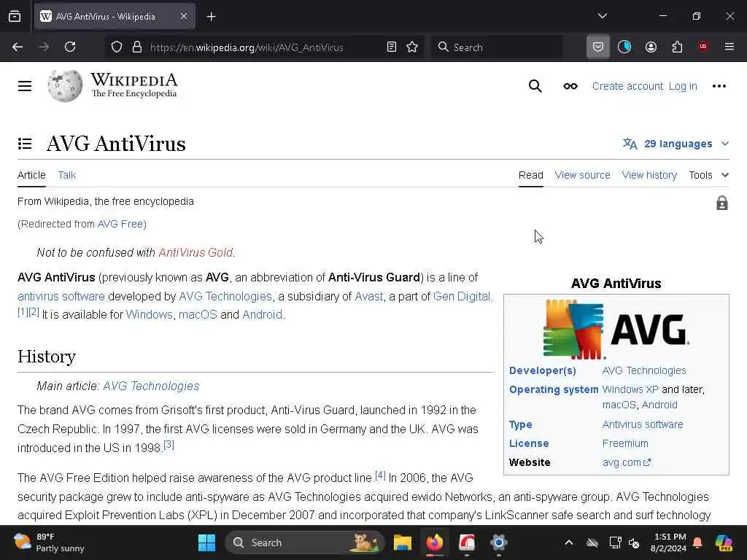
Task: Click the site security padlock icon
Action: tap(137, 47)
